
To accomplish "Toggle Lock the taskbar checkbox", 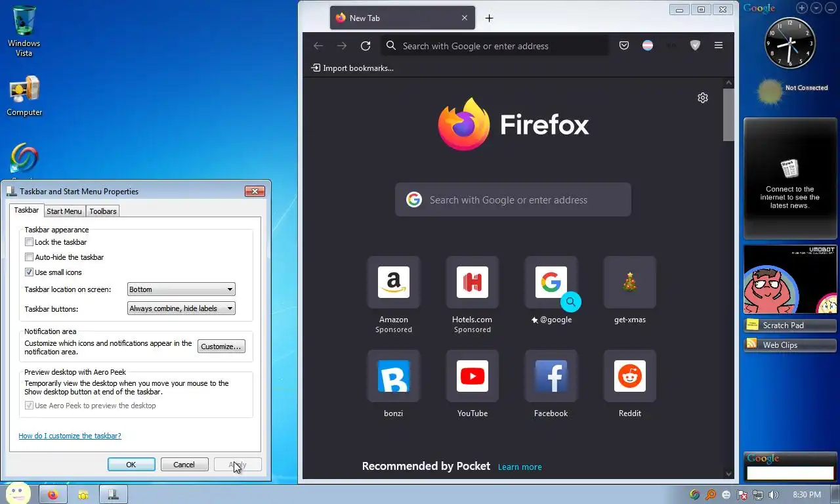I will point(29,242).
